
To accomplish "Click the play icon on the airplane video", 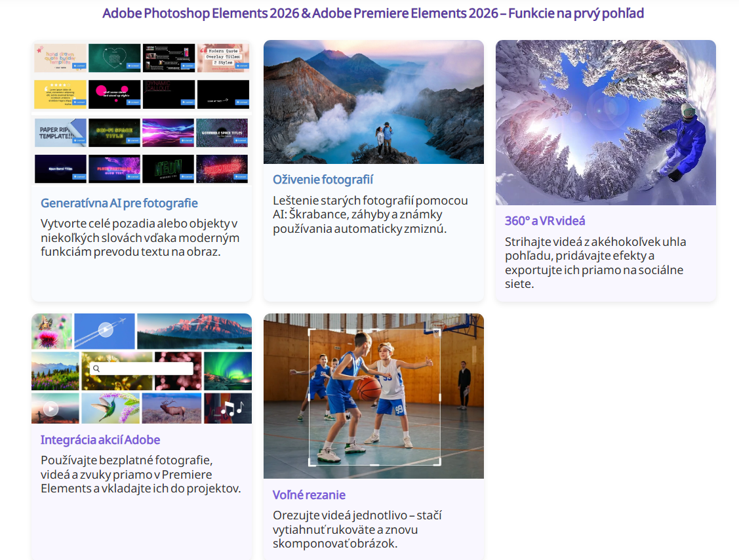I will tap(104, 330).
